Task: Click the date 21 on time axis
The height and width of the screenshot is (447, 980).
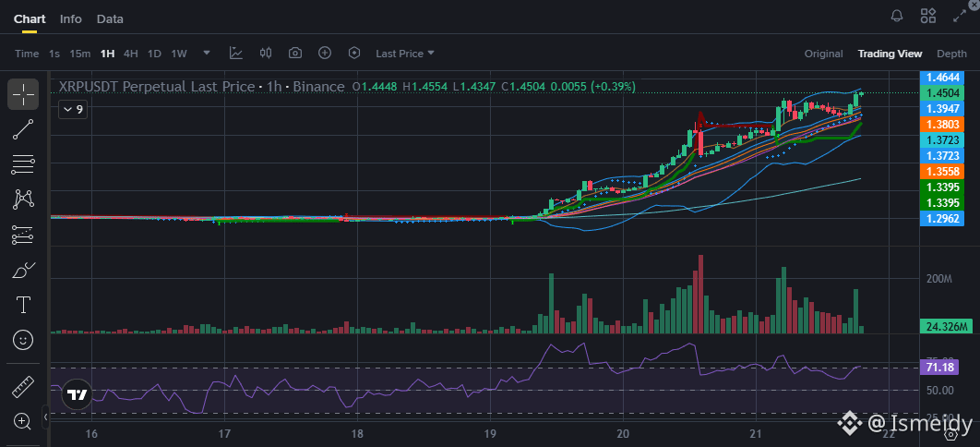Action: point(756,434)
